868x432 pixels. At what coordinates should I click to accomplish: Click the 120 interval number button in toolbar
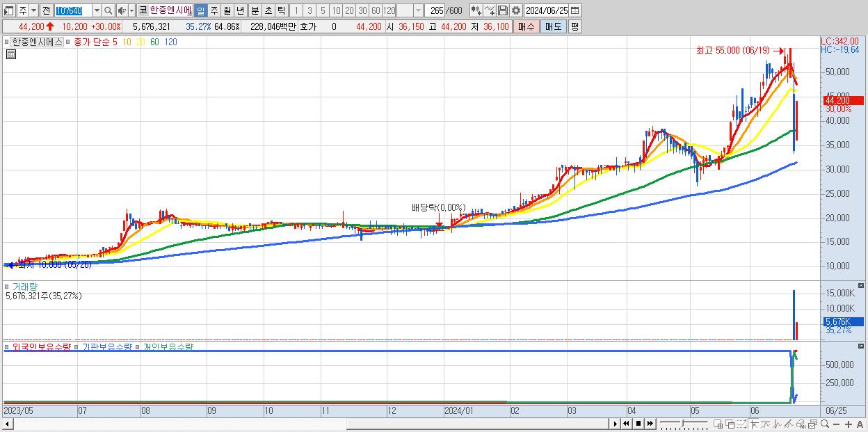click(x=389, y=10)
